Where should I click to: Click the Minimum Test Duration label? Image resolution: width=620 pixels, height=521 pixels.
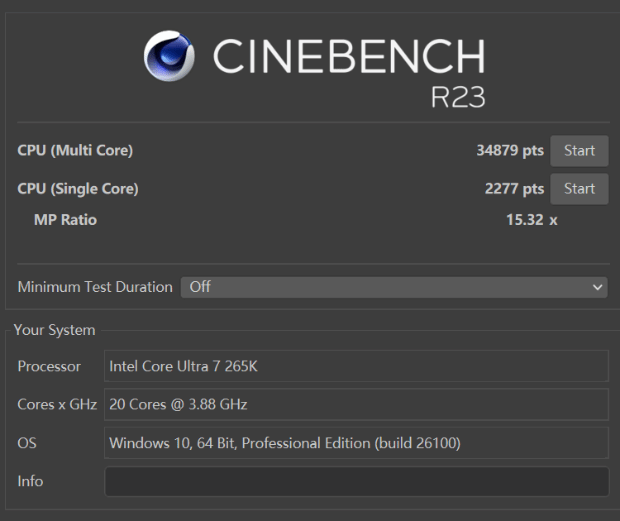click(x=95, y=287)
